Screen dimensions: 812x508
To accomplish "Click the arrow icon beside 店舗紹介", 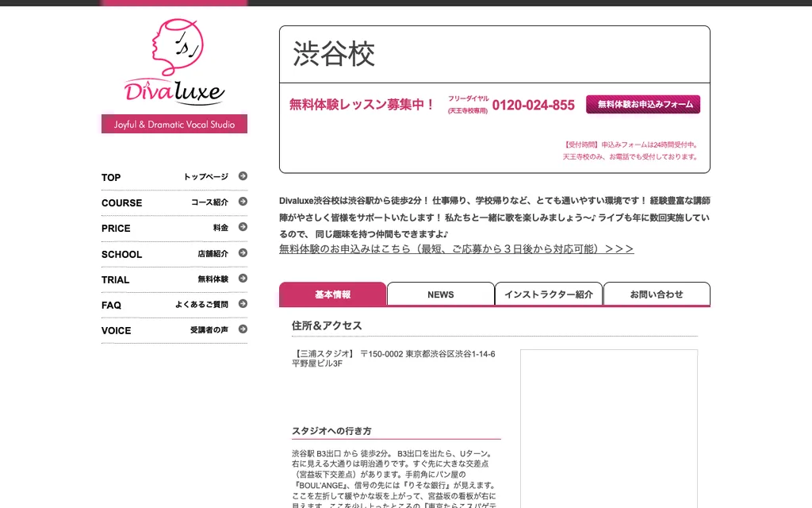I will pyautogui.click(x=243, y=253).
